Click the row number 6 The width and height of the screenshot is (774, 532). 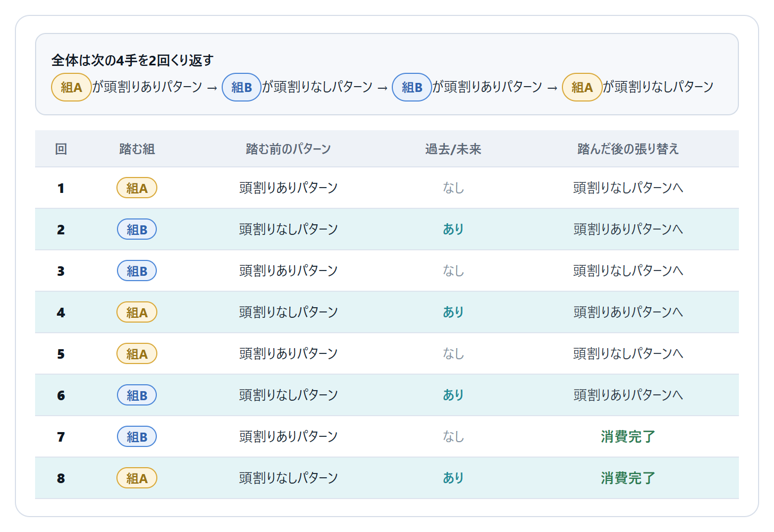coord(61,395)
